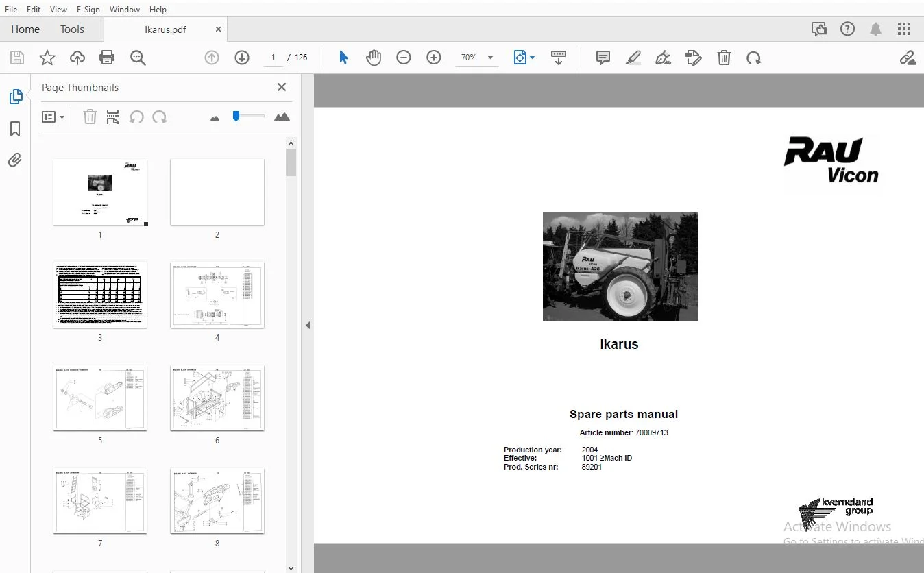
Task: Open the zoom level 70% dropdown
Action: (477, 58)
